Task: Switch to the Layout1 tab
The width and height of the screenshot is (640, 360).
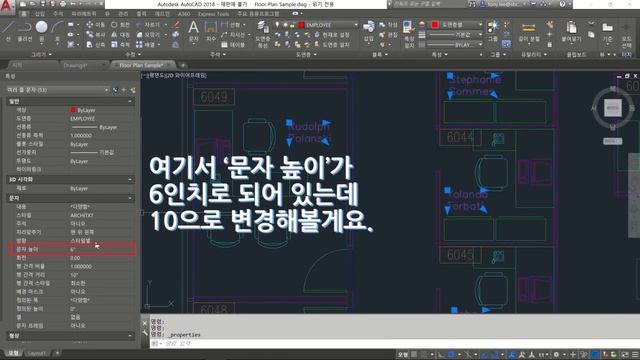Action: pos(37,353)
